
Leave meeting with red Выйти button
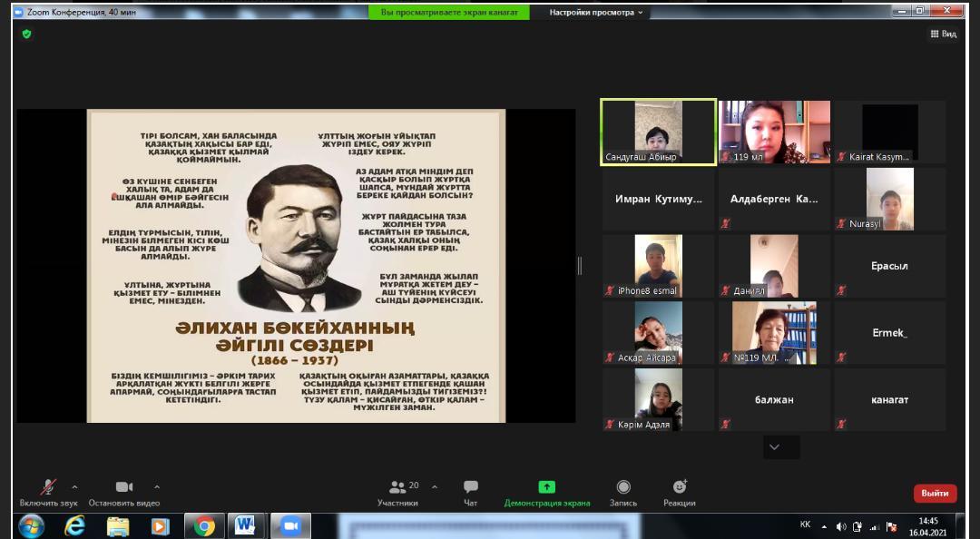point(935,493)
